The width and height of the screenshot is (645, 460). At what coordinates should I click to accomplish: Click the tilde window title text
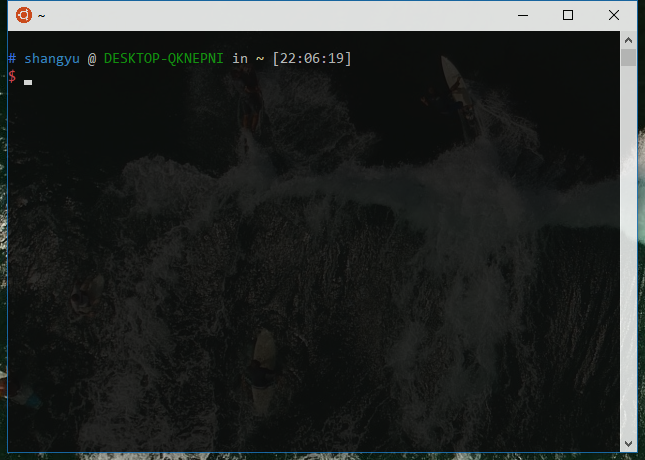click(42, 16)
